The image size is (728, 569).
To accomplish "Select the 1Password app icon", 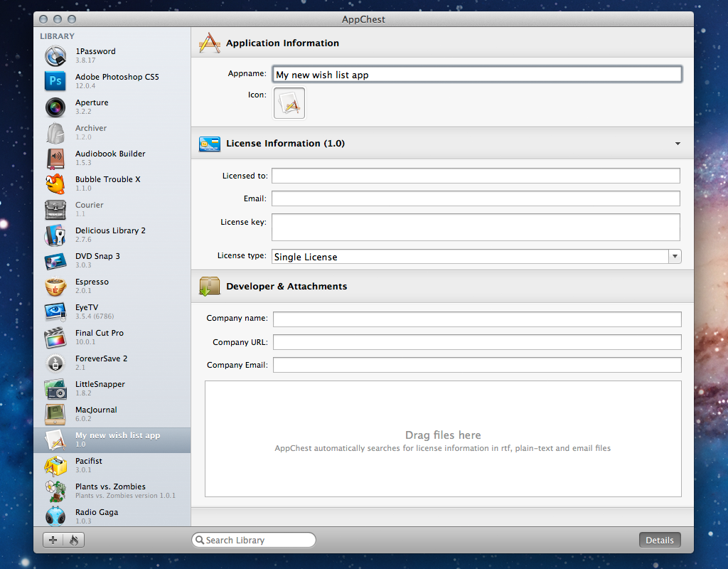I will (x=55, y=55).
